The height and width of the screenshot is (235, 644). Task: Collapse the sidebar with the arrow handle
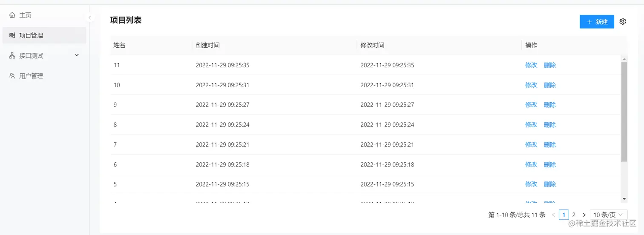[x=90, y=17]
